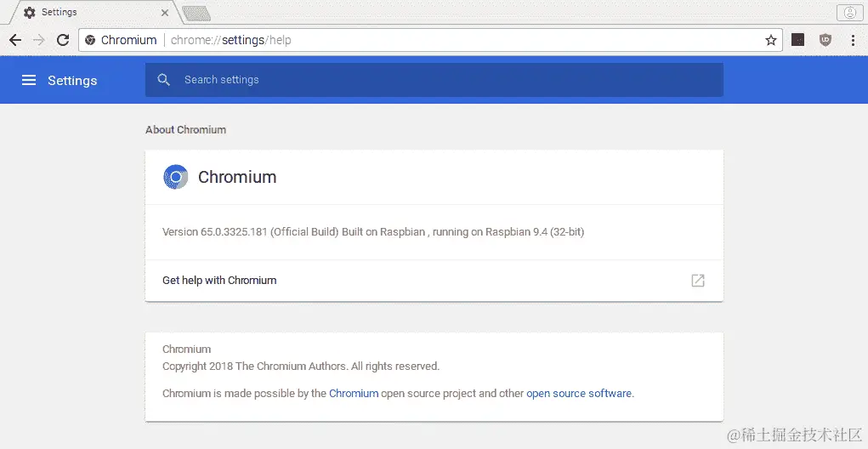Click the external link icon for help

tap(698, 280)
